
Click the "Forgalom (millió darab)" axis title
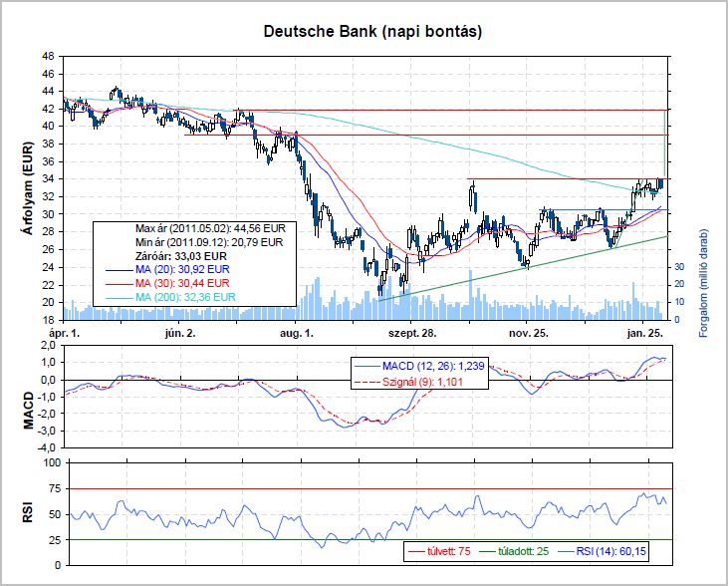703,283
